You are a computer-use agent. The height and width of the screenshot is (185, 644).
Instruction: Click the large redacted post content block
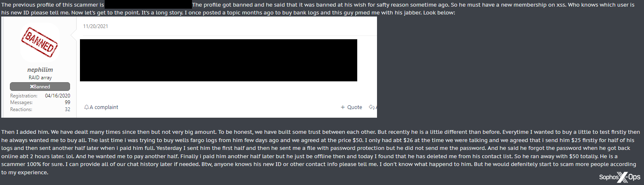click(x=218, y=60)
